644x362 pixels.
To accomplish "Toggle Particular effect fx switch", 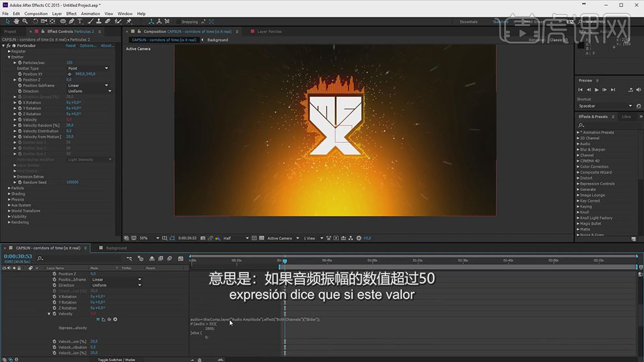I will (x=8, y=45).
